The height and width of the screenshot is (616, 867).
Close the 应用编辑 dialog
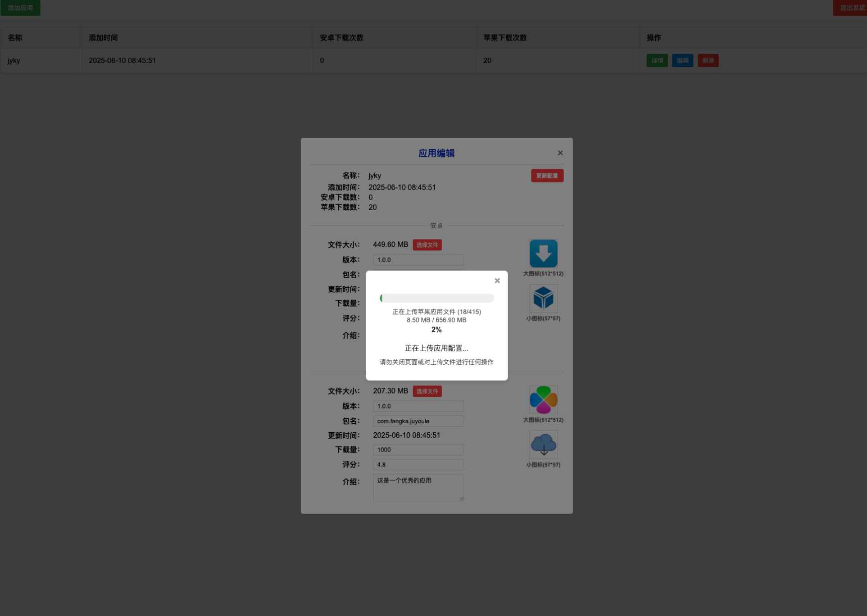560,153
